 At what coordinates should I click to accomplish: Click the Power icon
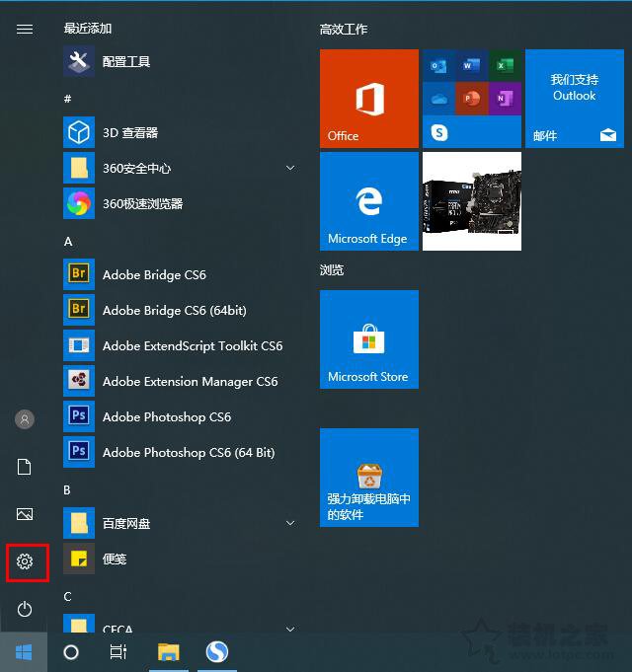pyautogui.click(x=25, y=609)
